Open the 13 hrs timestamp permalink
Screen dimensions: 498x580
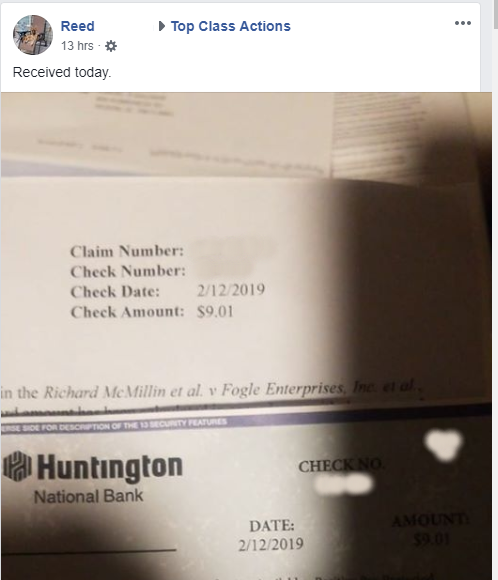pos(77,46)
